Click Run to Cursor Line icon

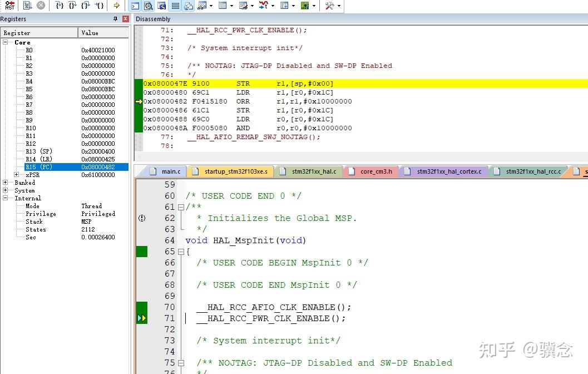(x=98, y=6)
